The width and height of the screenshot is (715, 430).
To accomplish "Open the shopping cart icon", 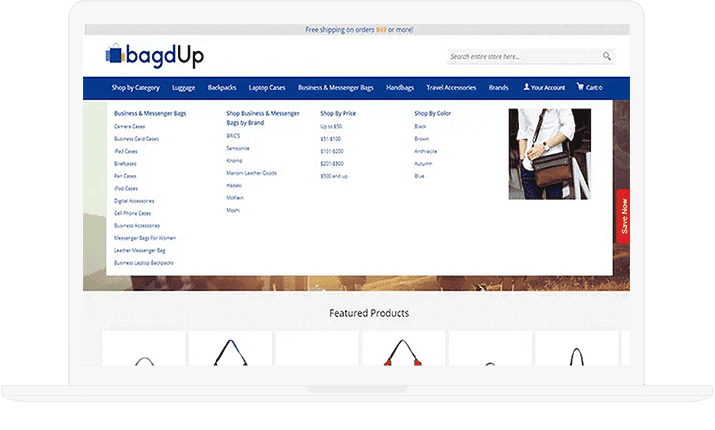I will pos(580,88).
